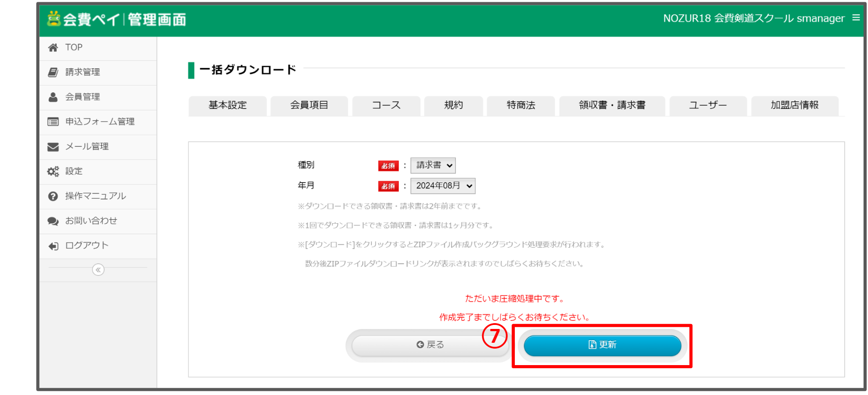Click the form icon for 申込フォーム管理
This screenshot has height=395, width=868.
point(53,122)
